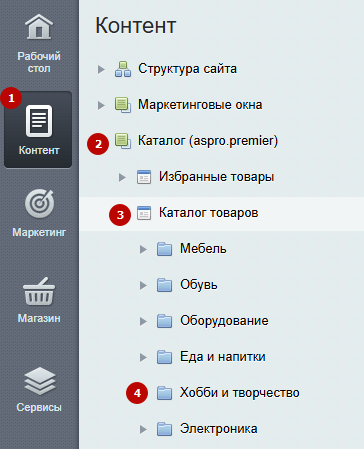Image resolution: width=364 pixels, height=449 pixels.
Task: Open the Маркетинг target icon
Action: 39,203
